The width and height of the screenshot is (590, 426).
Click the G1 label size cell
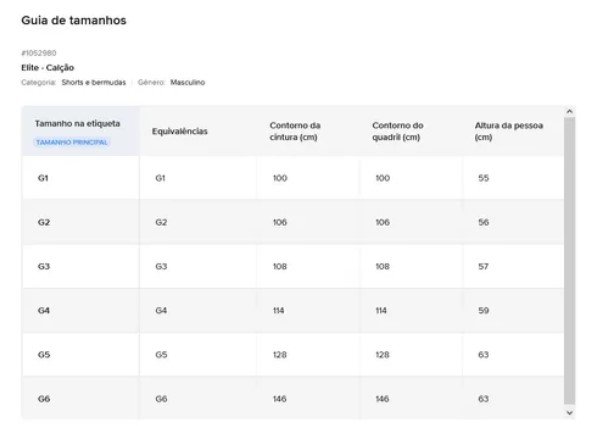click(x=81, y=178)
